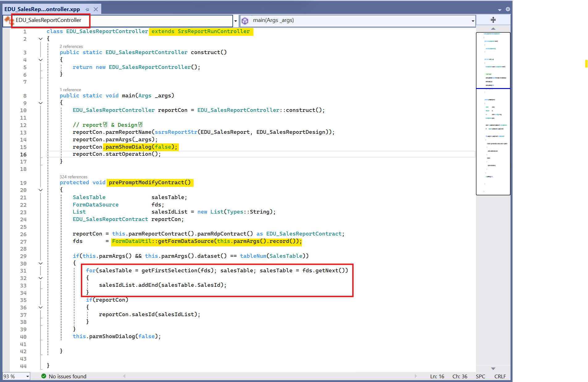
Task: Click 'SrsReportRunController' in the class declaration
Action: (214, 32)
